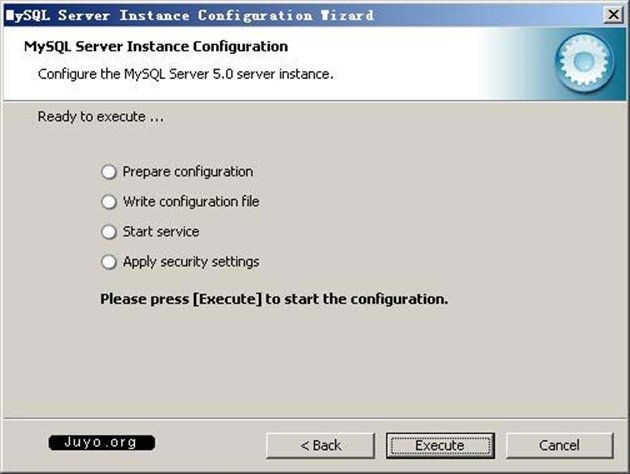
Task: Click the bold Please press Execute instruction
Action: [275, 298]
